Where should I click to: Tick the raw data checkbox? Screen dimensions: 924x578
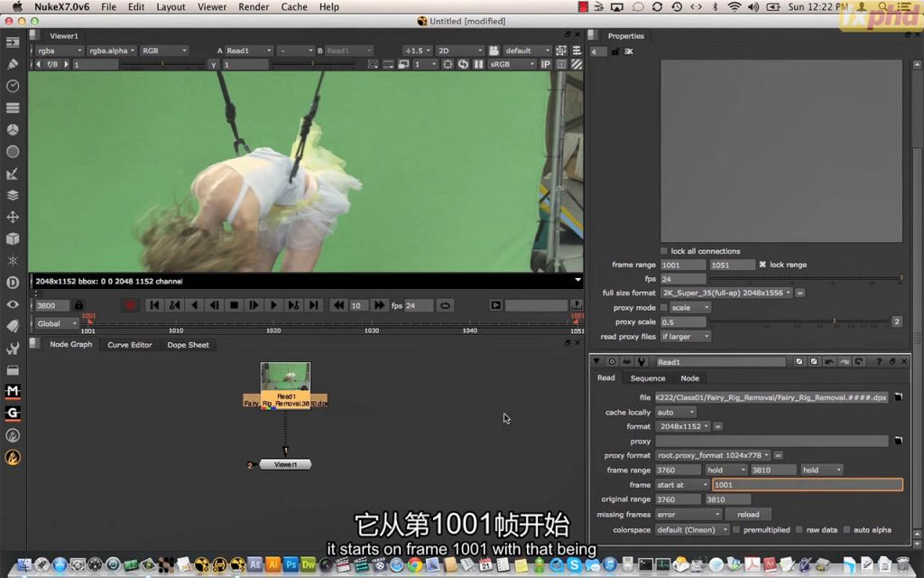click(x=799, y=529)
